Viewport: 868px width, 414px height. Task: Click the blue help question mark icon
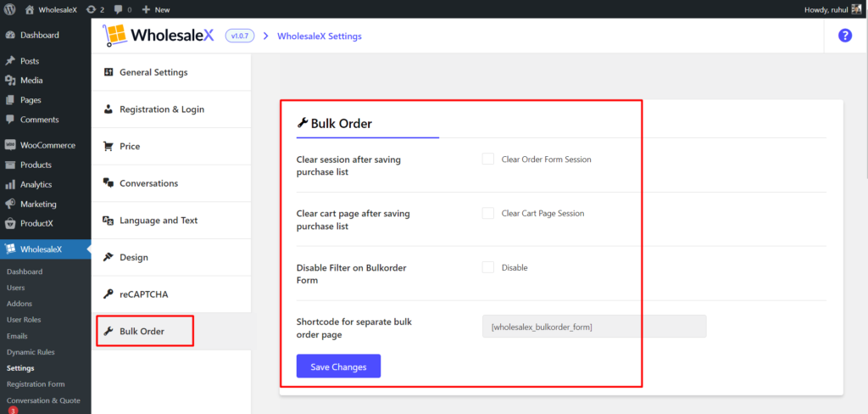[x=845, y=36]
